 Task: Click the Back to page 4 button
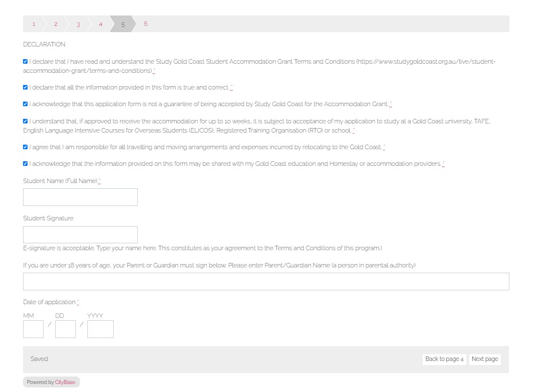(x=444, y=359)
